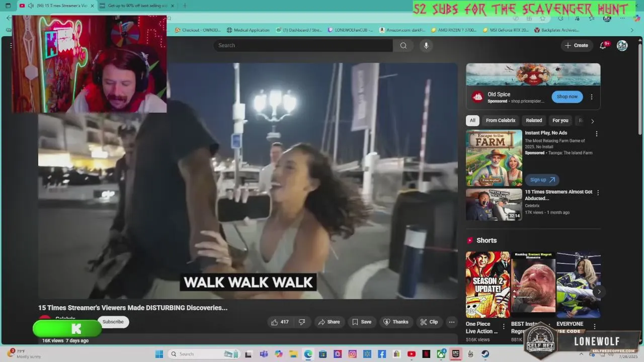The width and height of the screenshot is (644, 362).
Task: Open the EVERYONE short with wrestler
Action: pyautogui.click(x=579, y=285)
